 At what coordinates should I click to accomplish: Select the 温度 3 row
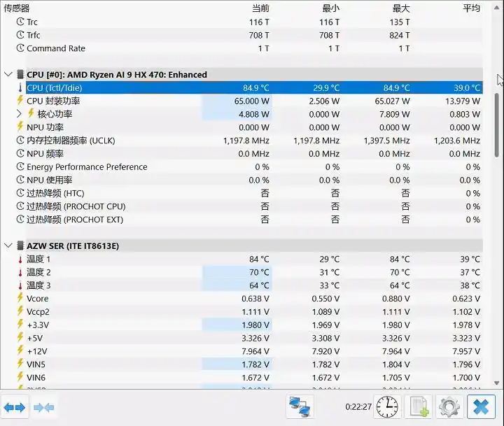[254, 285]
